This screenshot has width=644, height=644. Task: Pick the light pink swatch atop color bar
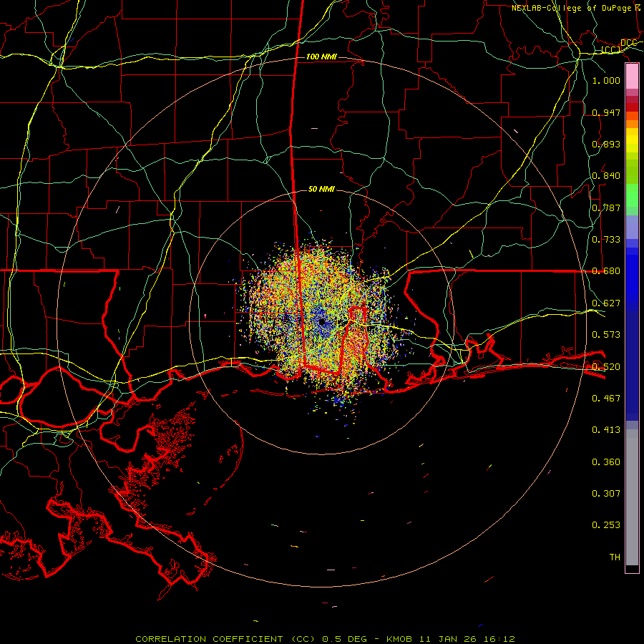pos(632,77)
